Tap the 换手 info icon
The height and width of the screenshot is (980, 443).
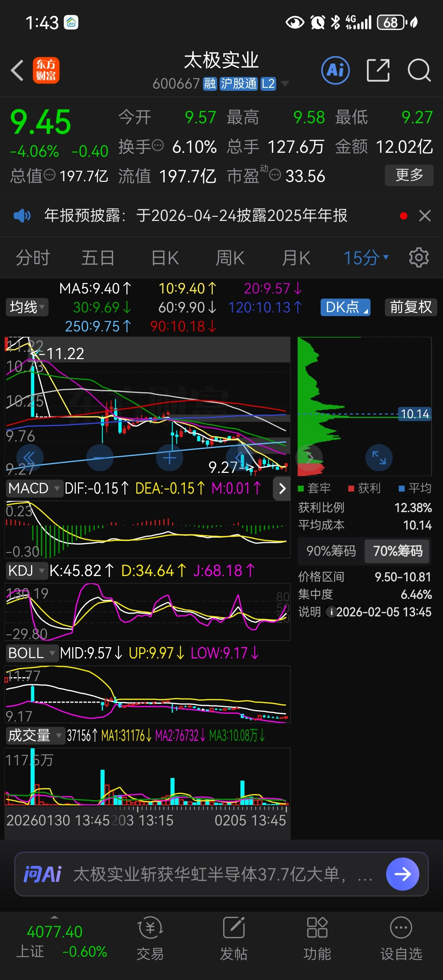[x=158, y=145]
